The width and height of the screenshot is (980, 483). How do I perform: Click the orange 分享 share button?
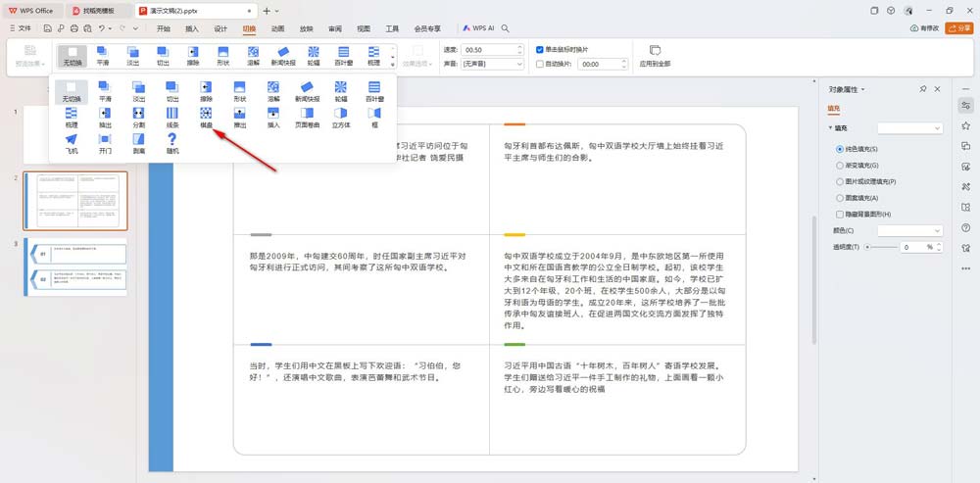point(959,28)
